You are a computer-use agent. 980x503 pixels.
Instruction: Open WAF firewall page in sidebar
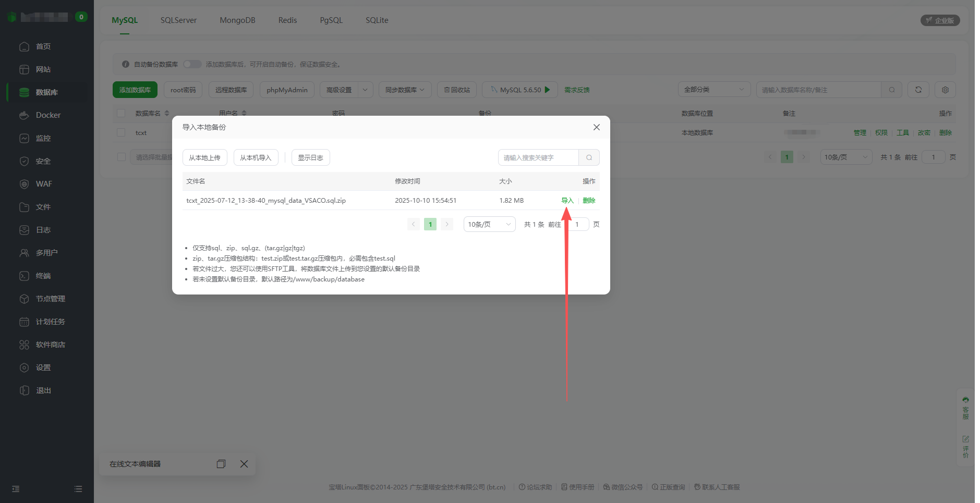point(44,184)
